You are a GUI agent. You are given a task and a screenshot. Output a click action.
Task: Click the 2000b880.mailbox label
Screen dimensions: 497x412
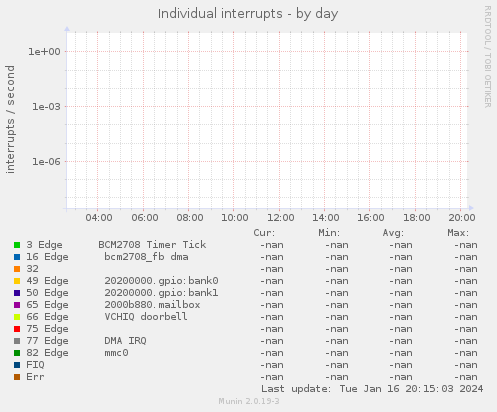click(152, 305)
